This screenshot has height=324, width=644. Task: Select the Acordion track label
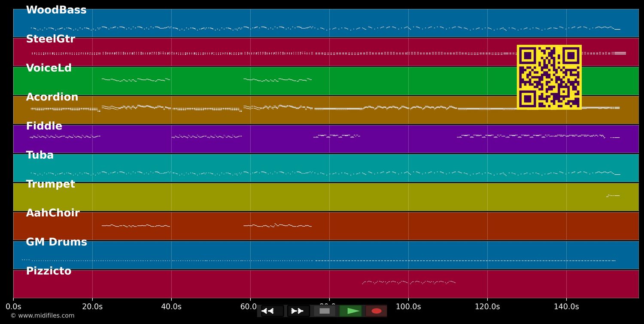pos(52,97)
